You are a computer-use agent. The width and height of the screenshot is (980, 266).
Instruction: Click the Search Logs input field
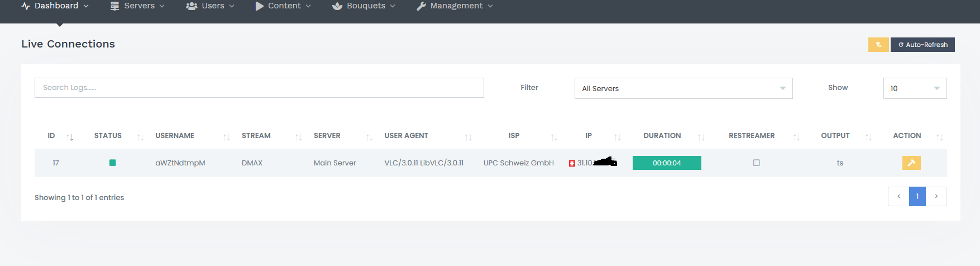coord(259,88)
